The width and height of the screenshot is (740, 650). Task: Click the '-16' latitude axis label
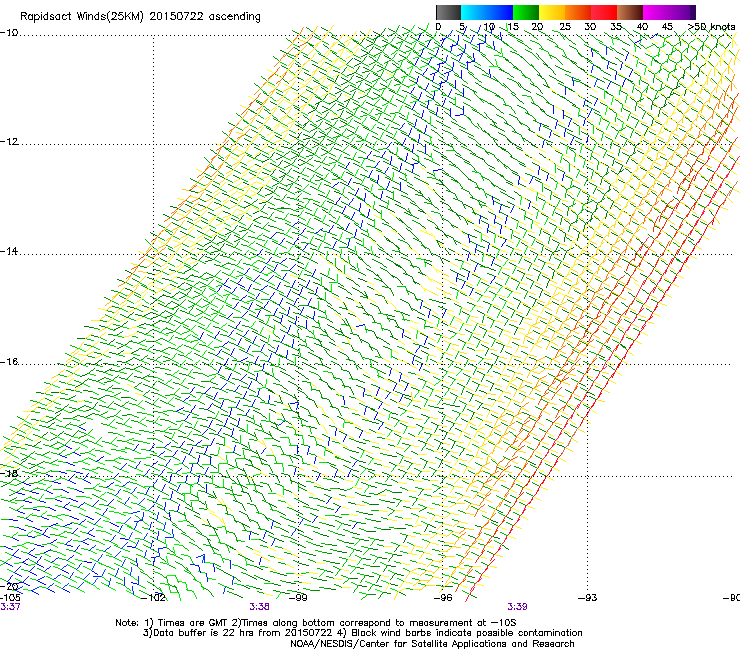point(9,362)
